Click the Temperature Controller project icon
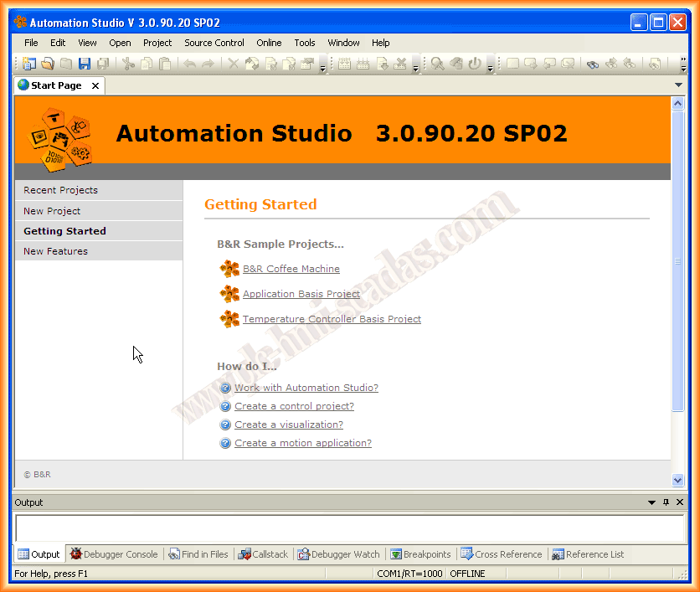 [x=229, y=319]
